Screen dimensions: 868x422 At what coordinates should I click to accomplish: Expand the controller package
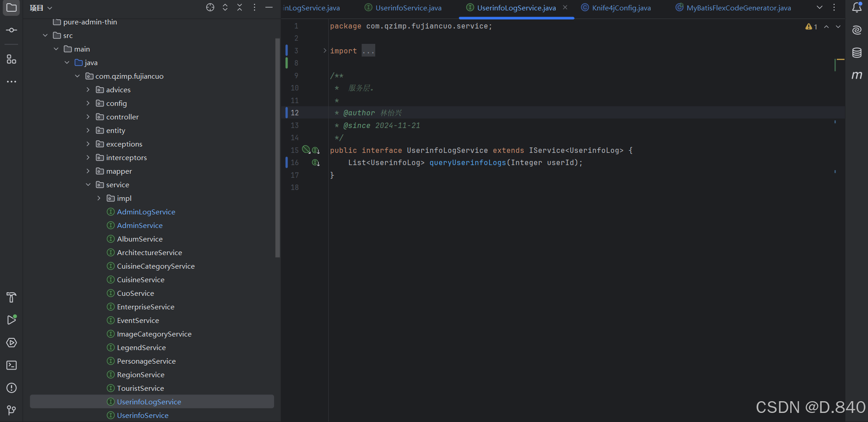(88, 117)
